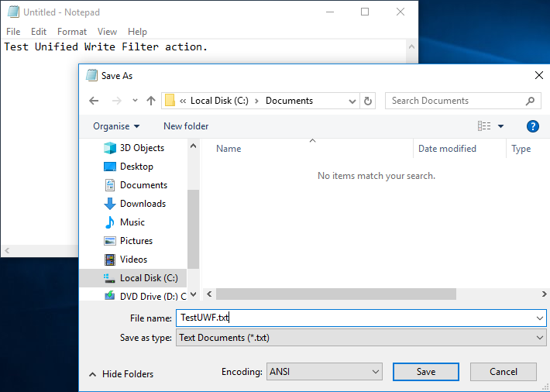Click the 3D Objects cube icon
550x392 pixels.
tap(110, 148)
